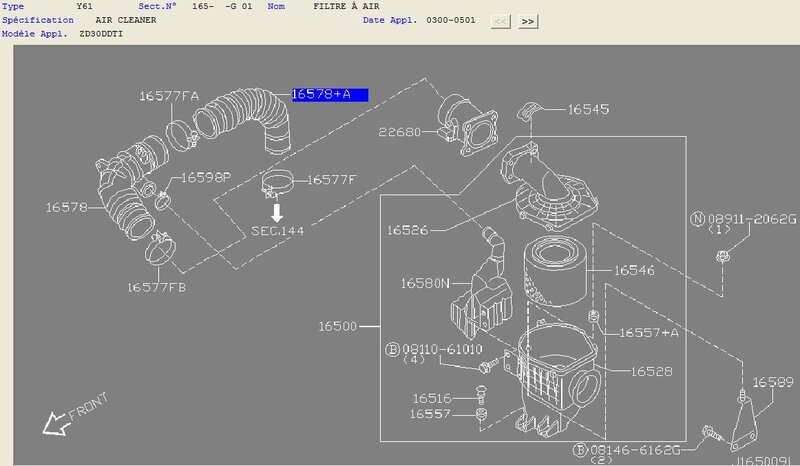Click part number 16598P label
The width and height of the screenshot is (800, 466).
pos(206,177)
